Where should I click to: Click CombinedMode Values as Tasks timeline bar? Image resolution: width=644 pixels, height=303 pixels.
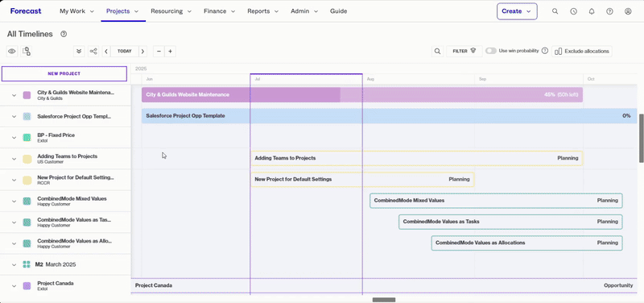pyautogui.click(x=510, y=222)
